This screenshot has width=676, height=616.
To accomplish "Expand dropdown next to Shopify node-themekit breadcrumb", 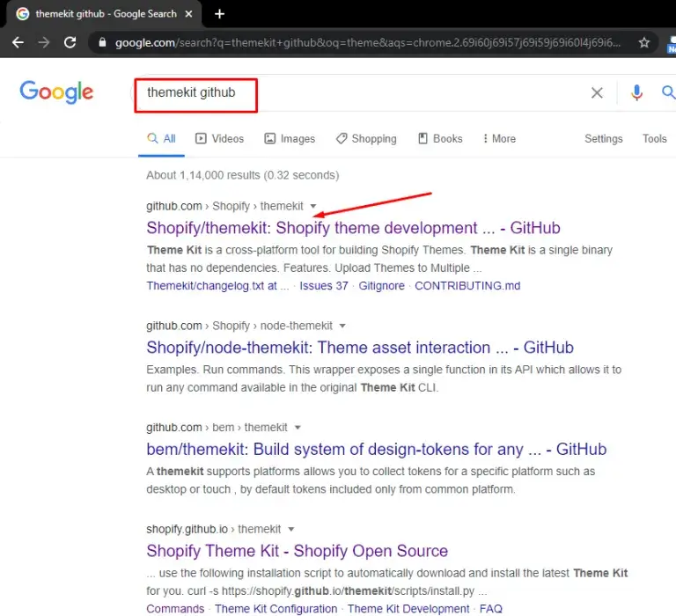I will coord(342,326).
